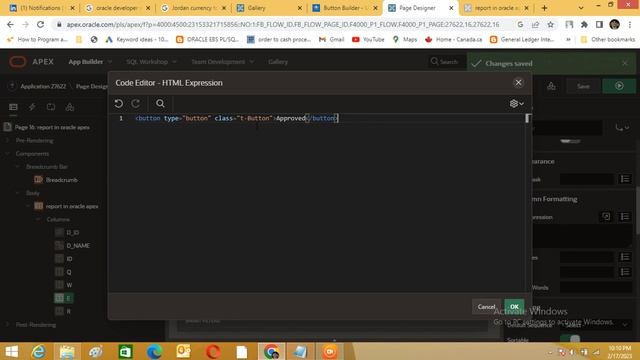
Task: Click the APEX Search field
Action: tap(445, 62)
